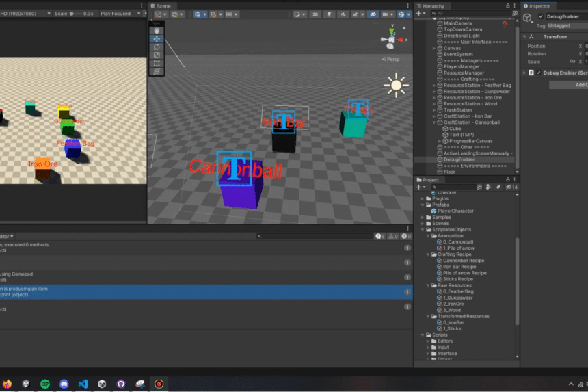
Task: Switch to the Scene tab
Action: click(161, 6)
